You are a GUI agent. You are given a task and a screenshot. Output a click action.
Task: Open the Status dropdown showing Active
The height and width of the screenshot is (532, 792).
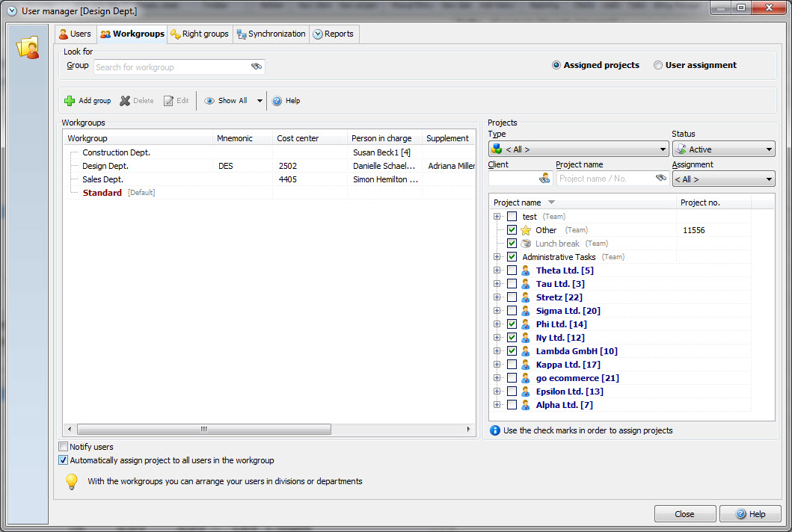[x=723, y=149]
